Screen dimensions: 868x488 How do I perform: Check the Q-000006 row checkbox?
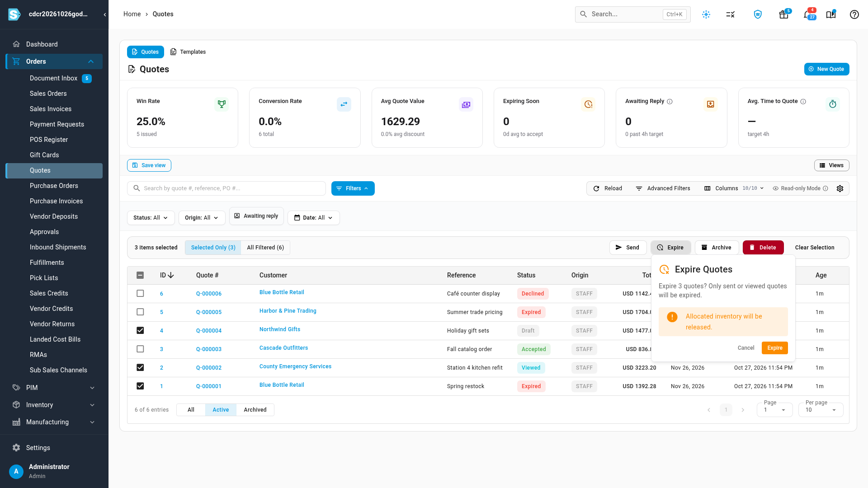tap(140, 294)
